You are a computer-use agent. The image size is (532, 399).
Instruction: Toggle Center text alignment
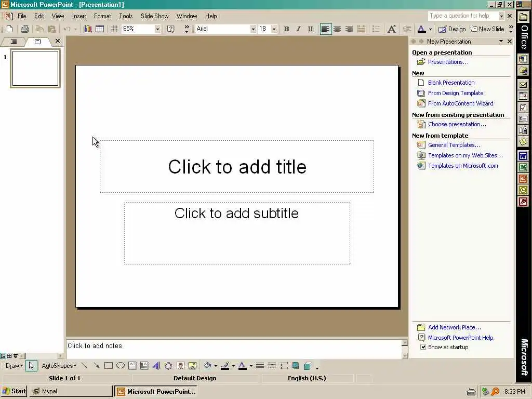pyautogui.click(x=337, y=29)
